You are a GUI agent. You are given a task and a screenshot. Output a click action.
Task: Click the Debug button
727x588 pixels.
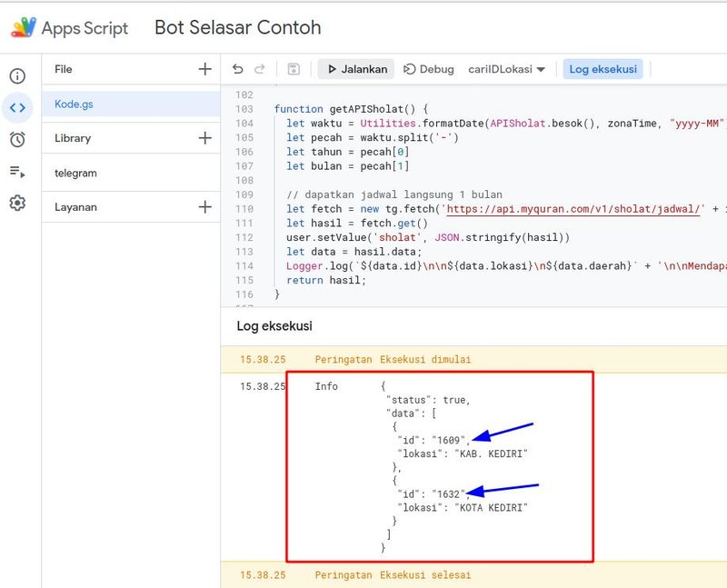click(428, 69)
